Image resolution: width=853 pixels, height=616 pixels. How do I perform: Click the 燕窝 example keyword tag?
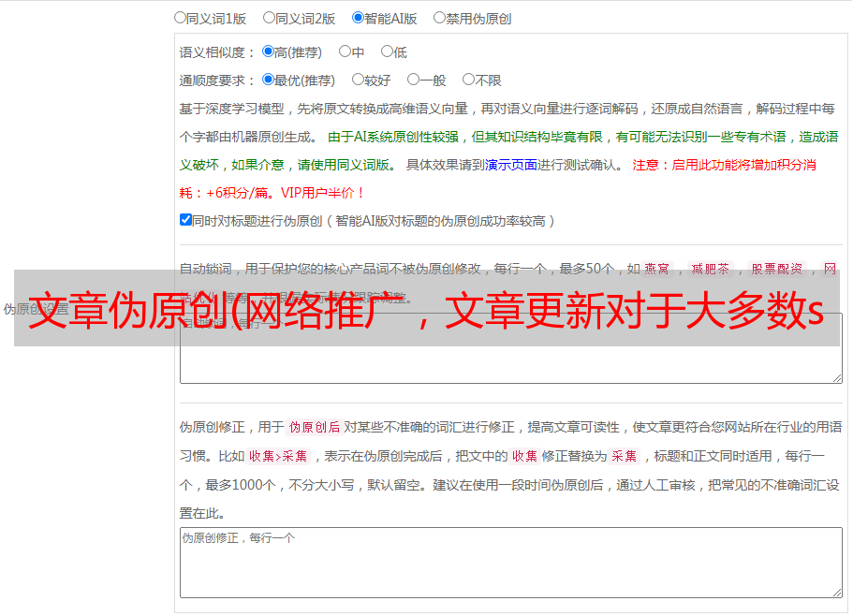point(656,269)
